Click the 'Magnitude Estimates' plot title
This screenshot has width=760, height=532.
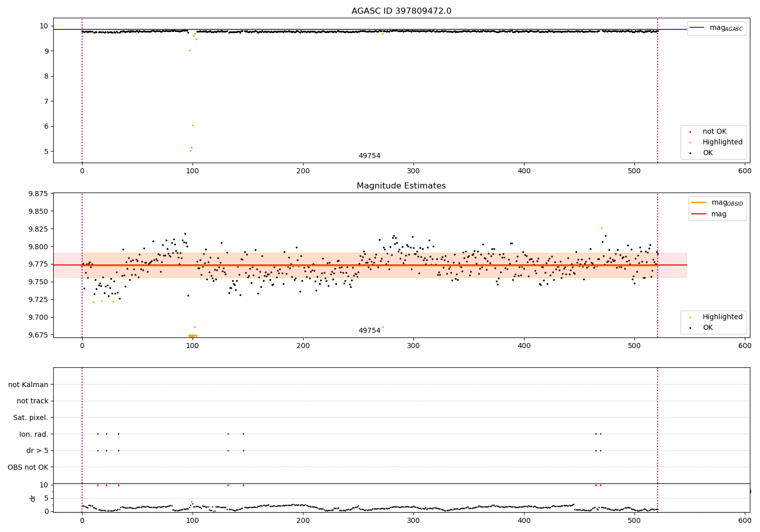tap(401, 186)
